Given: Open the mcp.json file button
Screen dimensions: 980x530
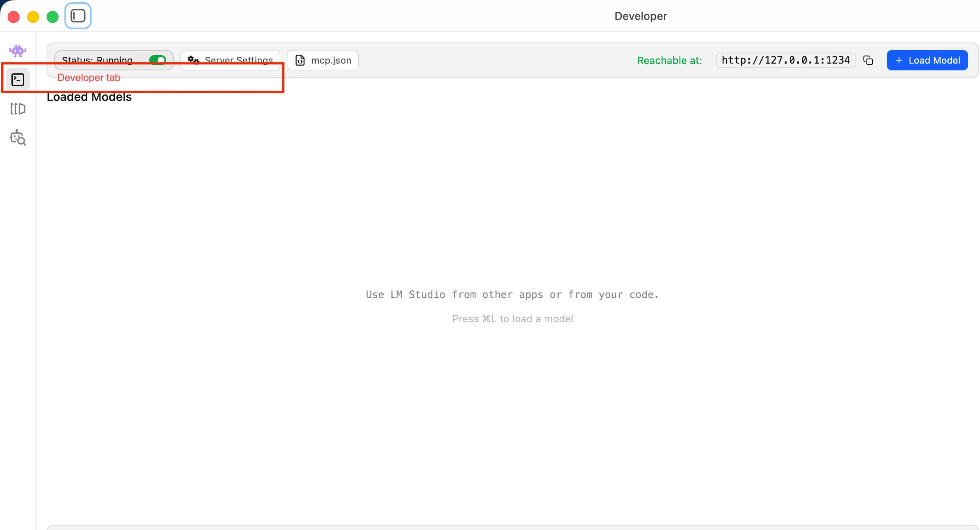Looking at the screenshot, I should click(323, 60).
